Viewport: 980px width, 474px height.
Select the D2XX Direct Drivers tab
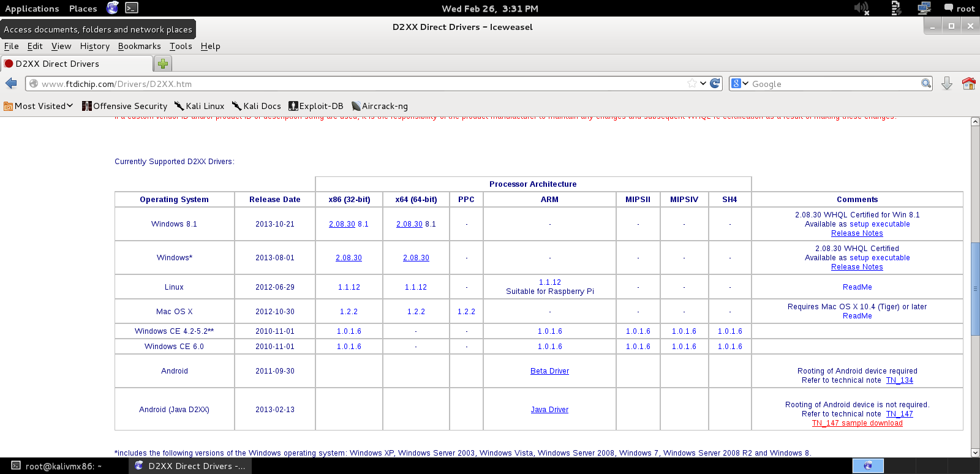tap(77, 64)
